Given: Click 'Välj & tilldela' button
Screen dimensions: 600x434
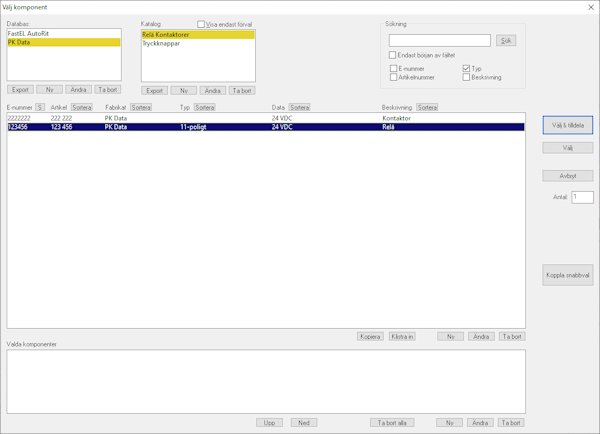Looking at the screenshot, I should (x=568, y=125).
